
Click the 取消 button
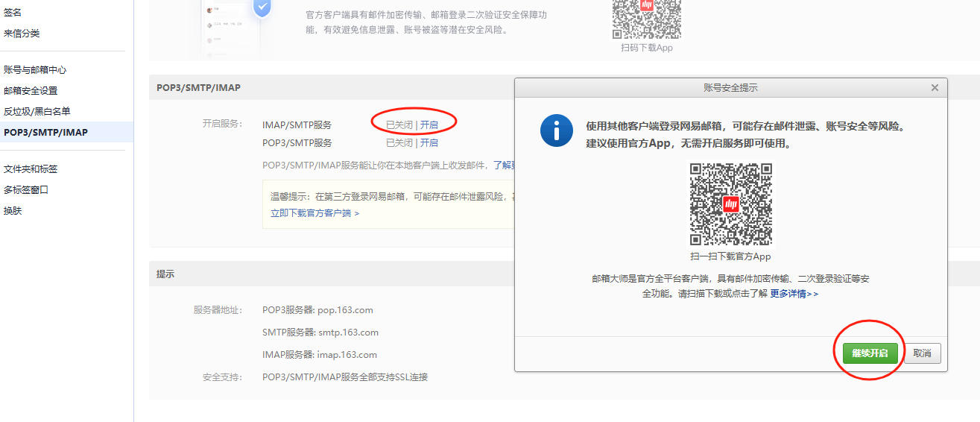(x=923, y=353)
